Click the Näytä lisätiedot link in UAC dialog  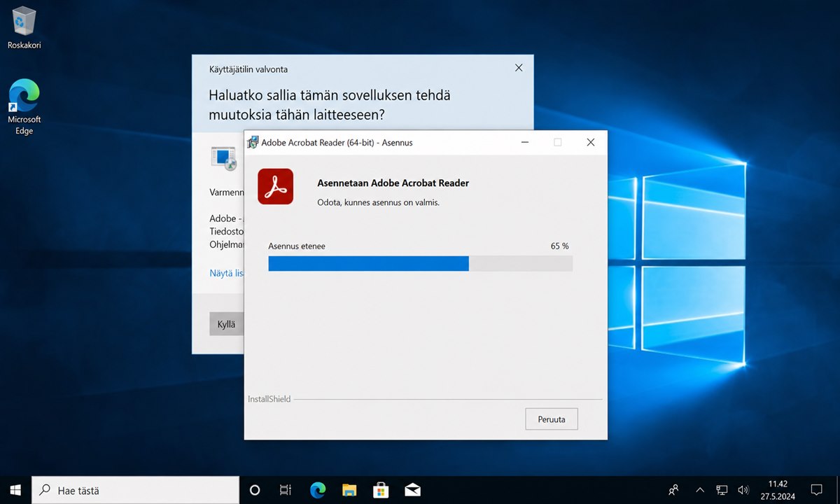pyautogui.click(x=226, y=273)
